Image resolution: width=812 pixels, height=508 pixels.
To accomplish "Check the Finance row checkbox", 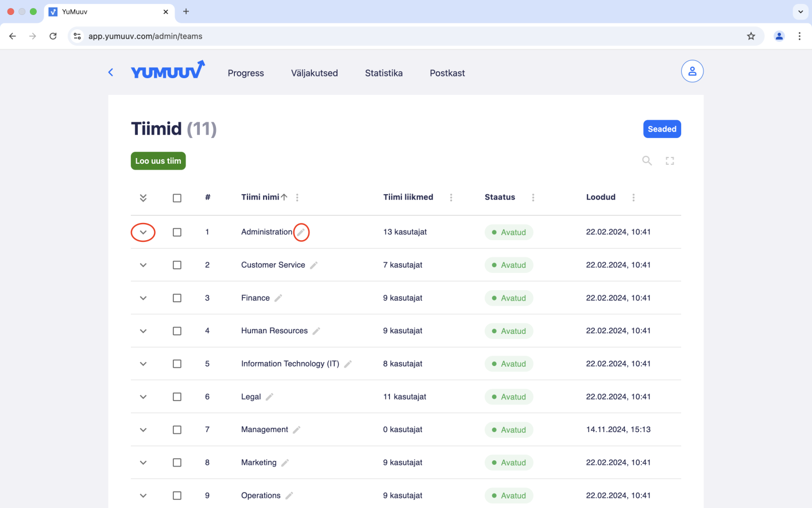I will tap(177, 298).
